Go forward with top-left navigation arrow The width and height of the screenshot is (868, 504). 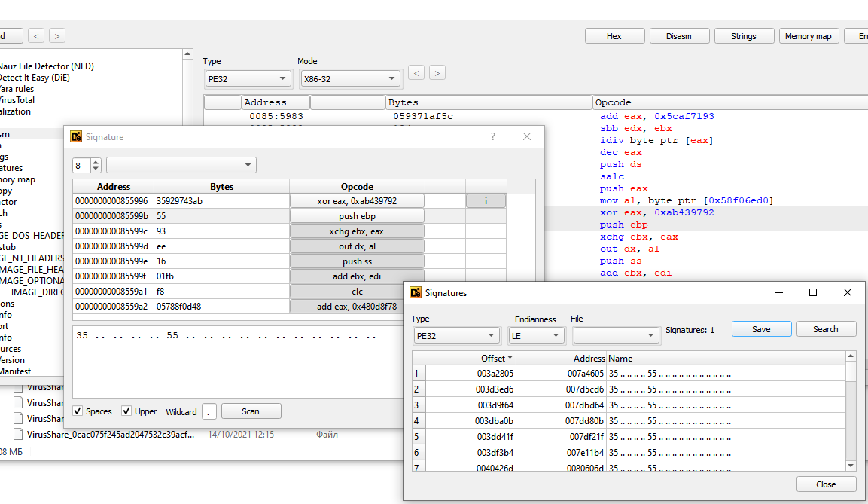pos(57,36)
